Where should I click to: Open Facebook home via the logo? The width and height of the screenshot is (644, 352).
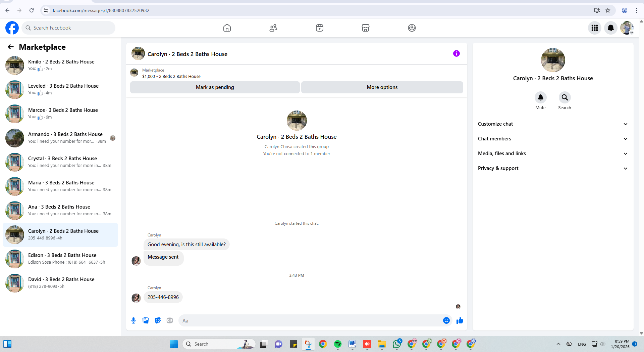click(x=12, y=28)
